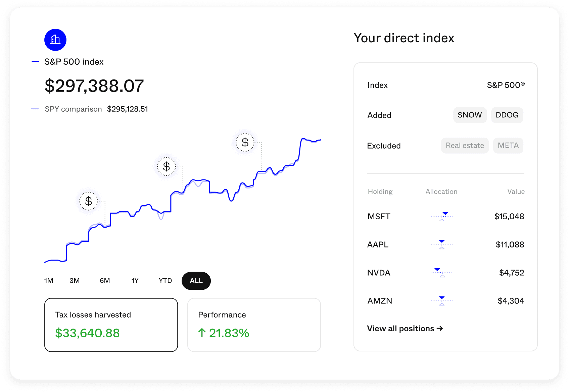Image resolution: width=569 pixels, height=392 pixels.
Task: Select the ALL time range
Action: pos(196,281)
